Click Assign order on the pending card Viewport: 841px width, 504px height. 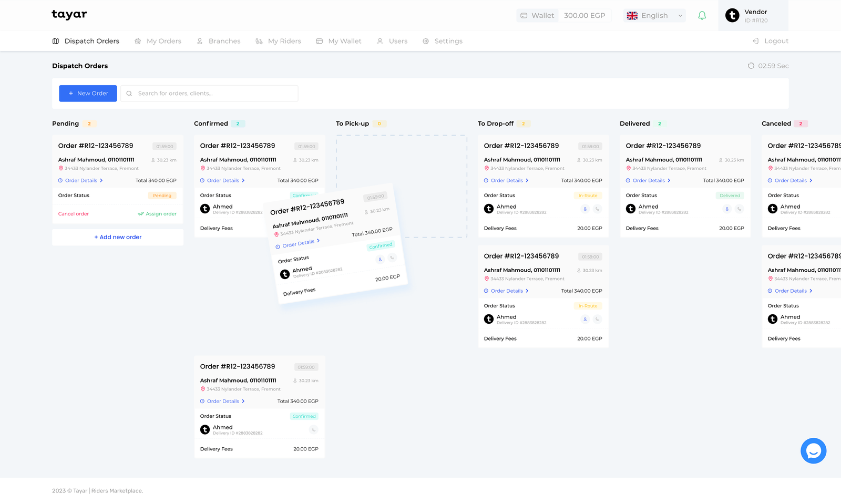point(157,214)
